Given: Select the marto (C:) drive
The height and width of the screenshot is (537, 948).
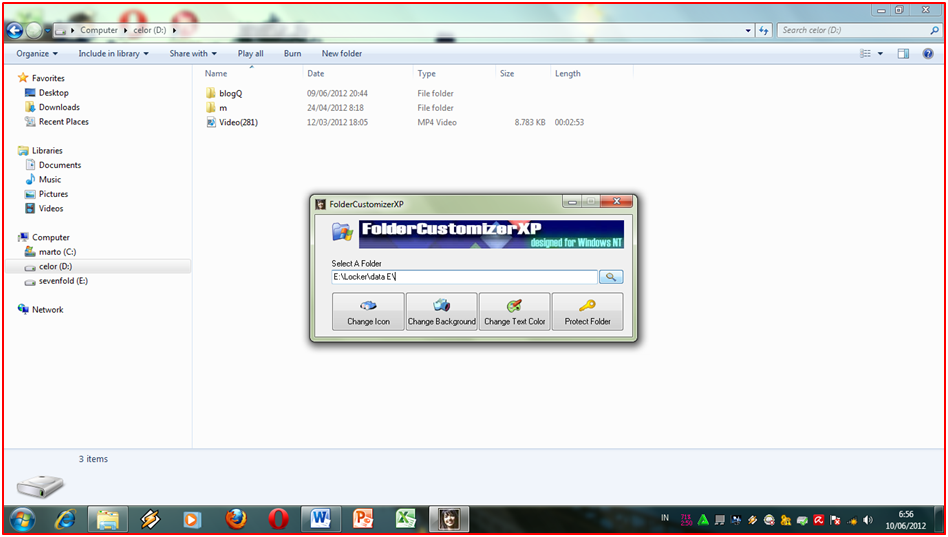Looking at the screenshot, I should point(50,252).
